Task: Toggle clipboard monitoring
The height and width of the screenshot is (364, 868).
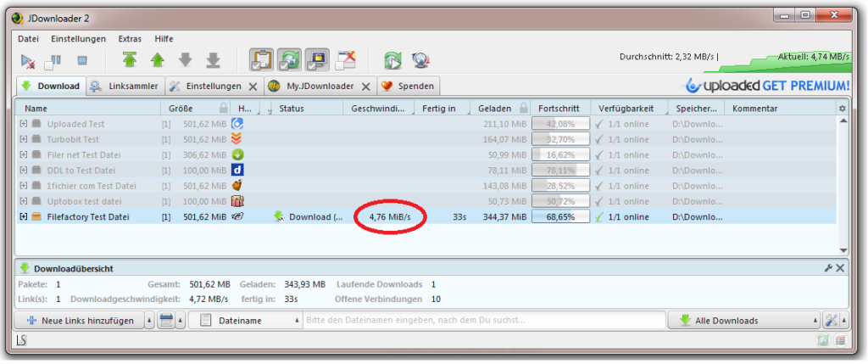Action: (261, 60)
